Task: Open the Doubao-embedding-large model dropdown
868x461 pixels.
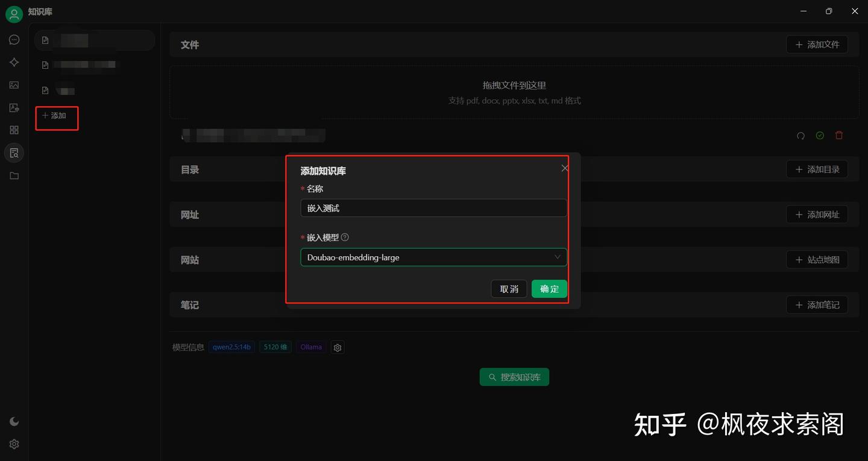Action: click(433, 257)
